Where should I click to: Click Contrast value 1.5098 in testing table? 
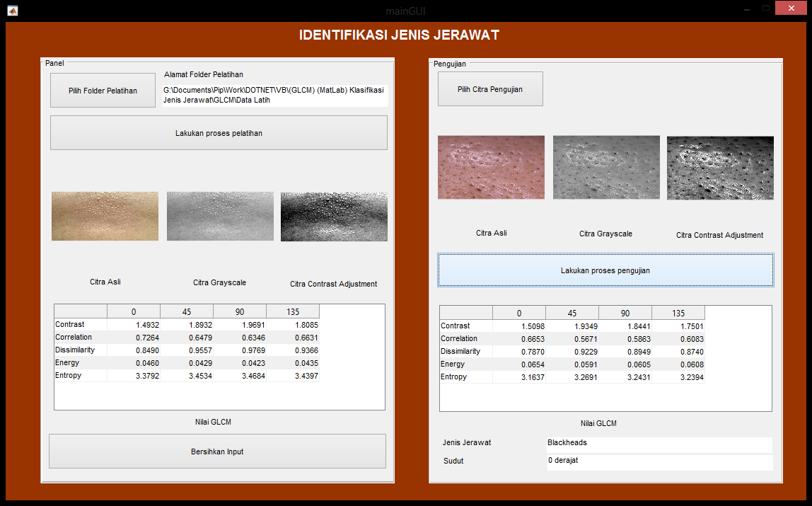pos(519,326)
